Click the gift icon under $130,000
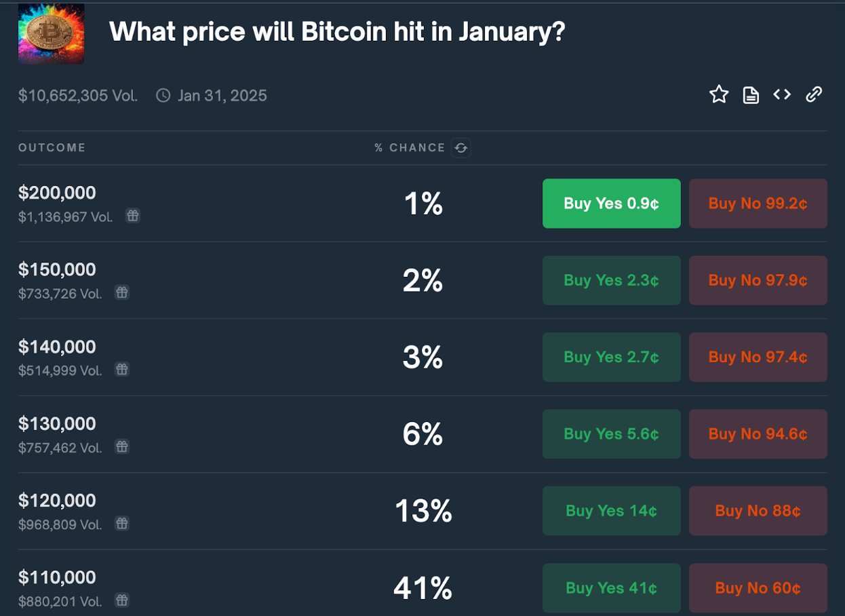Viewport: 845px width, 616px height. [x=122, y=447]
